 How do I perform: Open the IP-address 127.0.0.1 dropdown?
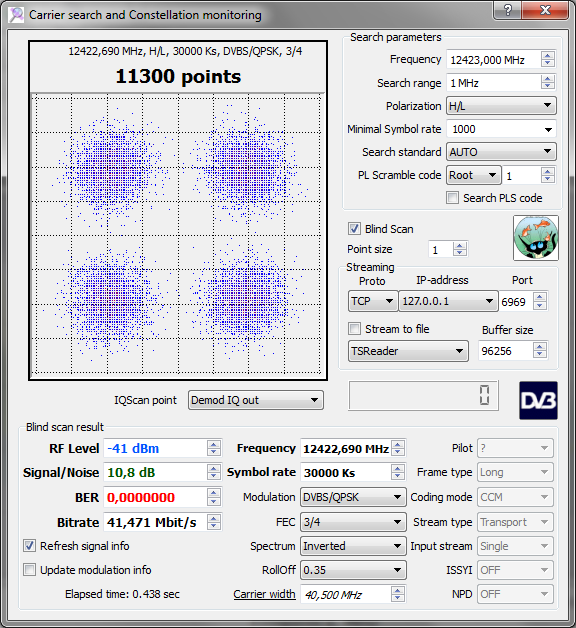tap(448, 301)
